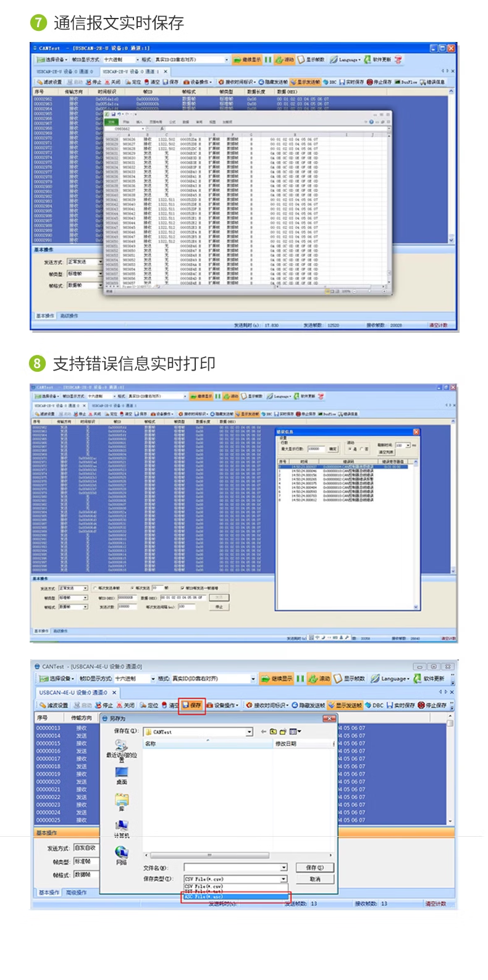Click the 软件更新 software update icon in bottom window

click(x=429, y=679)
